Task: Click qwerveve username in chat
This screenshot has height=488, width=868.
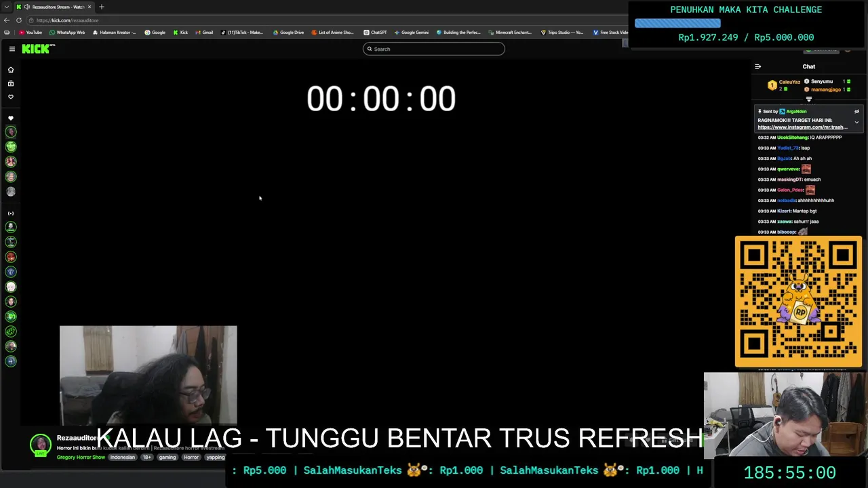Action: (788, 169)
